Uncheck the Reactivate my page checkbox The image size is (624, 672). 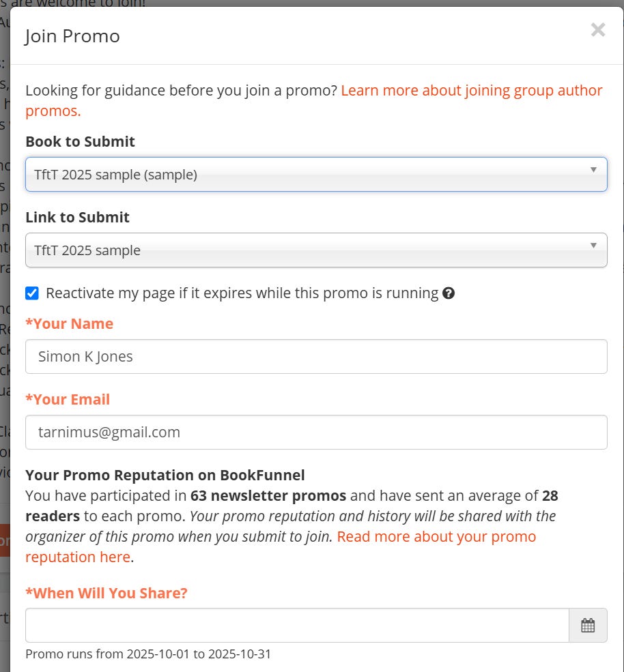click(x=32, y=293)
